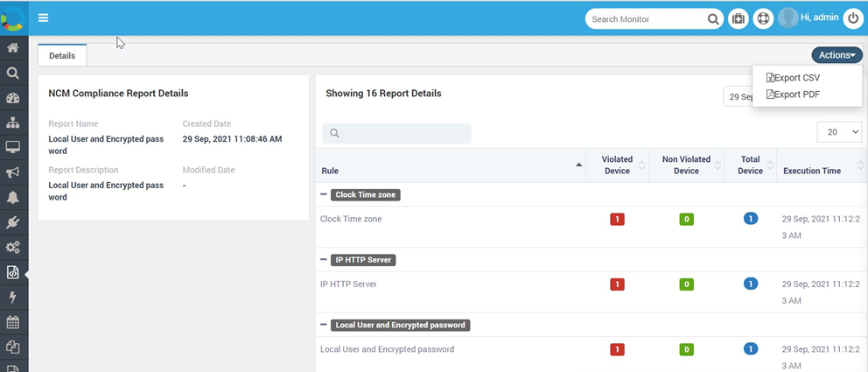Collapse the Clock Time zone group
Screen dimensions: 868x372
pos(323,195)
